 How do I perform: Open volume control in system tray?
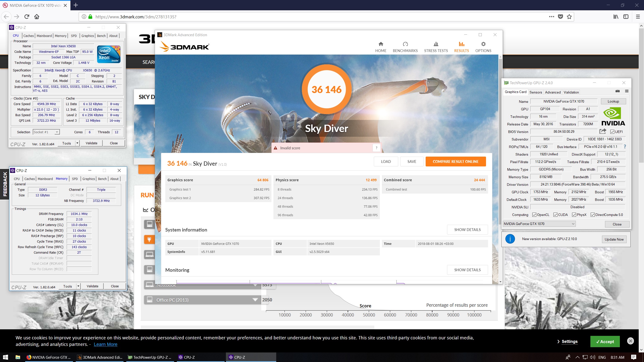(592, 357)
